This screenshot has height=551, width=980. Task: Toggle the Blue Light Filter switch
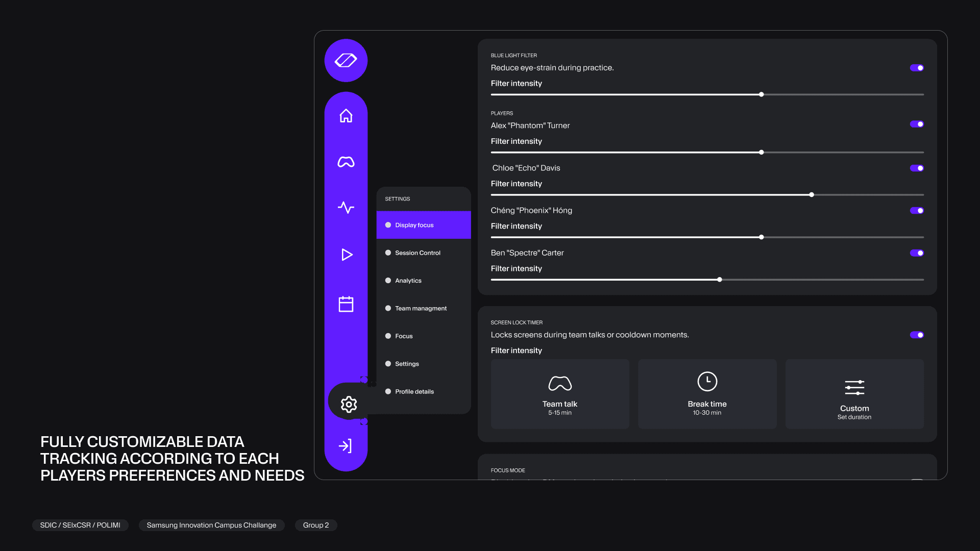pos(916,68)
